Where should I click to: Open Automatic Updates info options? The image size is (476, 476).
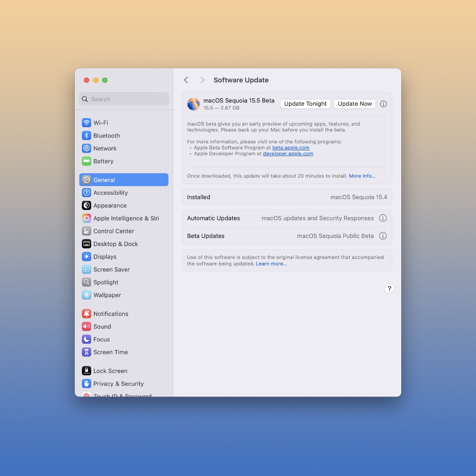point(383,218)
